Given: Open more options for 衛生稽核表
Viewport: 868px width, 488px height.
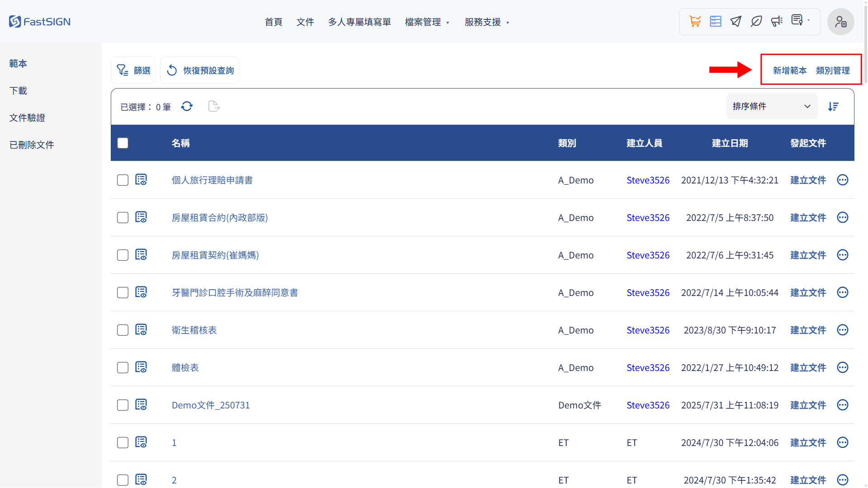Looking at the screenshot, I should click(x=842, y=330).
